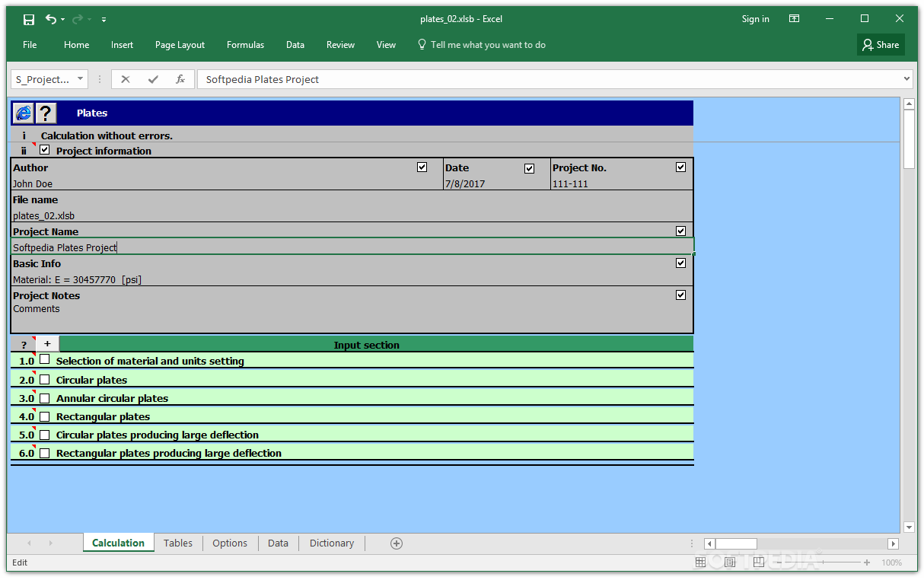Open the Insert ribbon tab
Screen dimensions: 924x580
coord(122,45)
